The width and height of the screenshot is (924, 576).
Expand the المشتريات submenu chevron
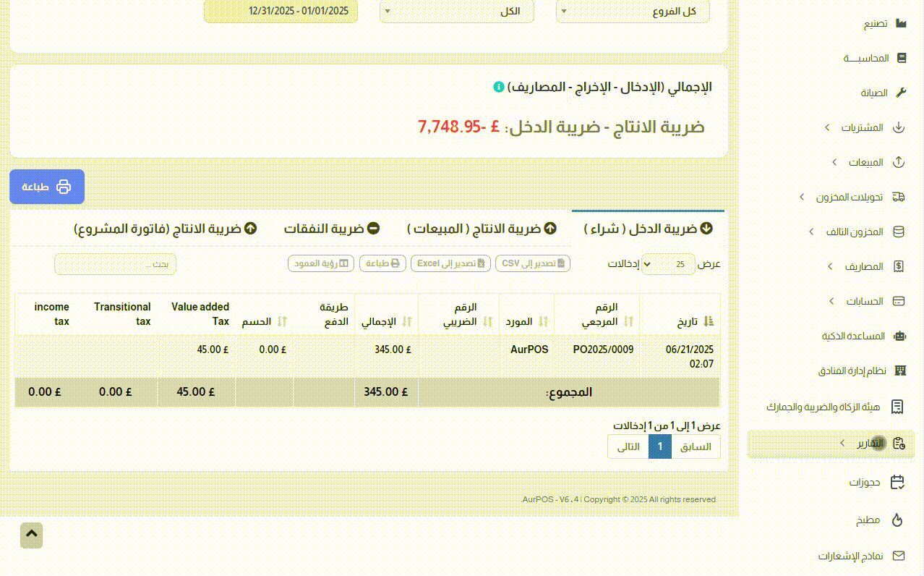click(827, 127)
